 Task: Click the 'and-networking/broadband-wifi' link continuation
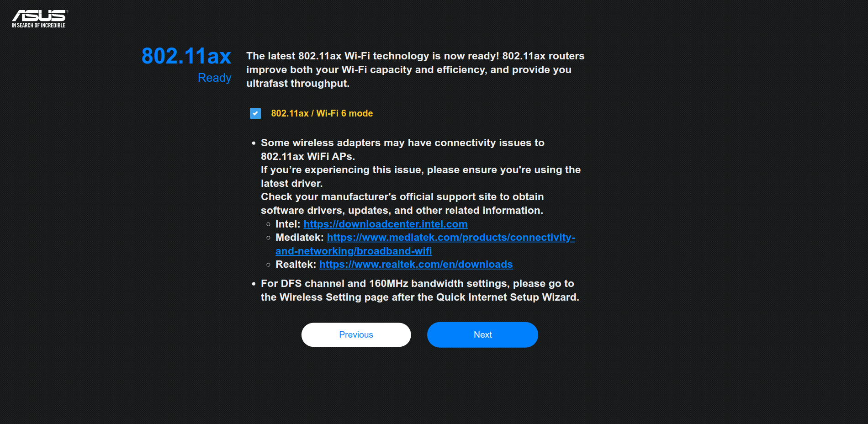pyautogui.click(x=354, y=251)
